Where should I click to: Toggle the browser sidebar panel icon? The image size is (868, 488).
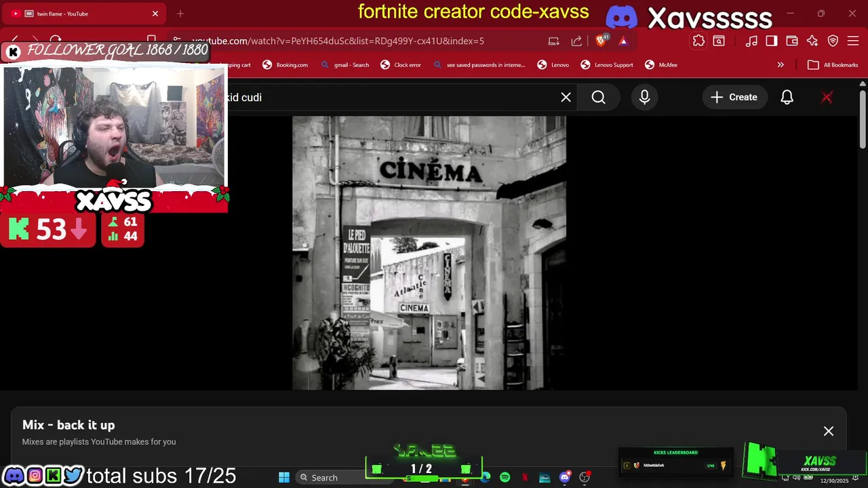click(x=772, y=41)
